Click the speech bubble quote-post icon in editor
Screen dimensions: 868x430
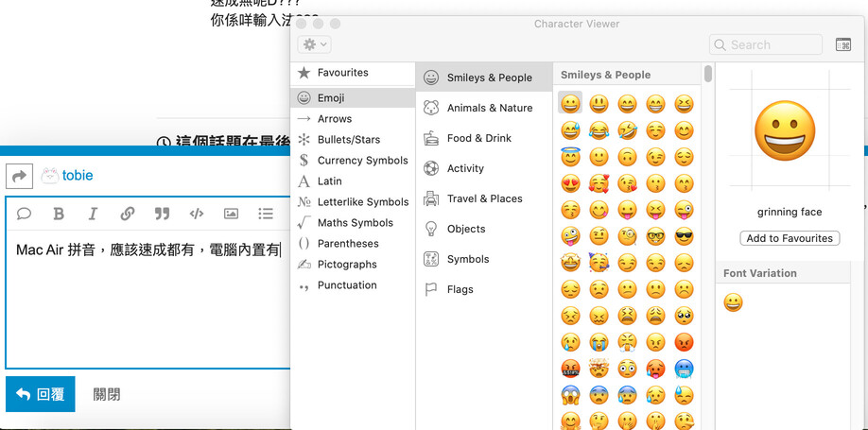[x=24, y=214]
